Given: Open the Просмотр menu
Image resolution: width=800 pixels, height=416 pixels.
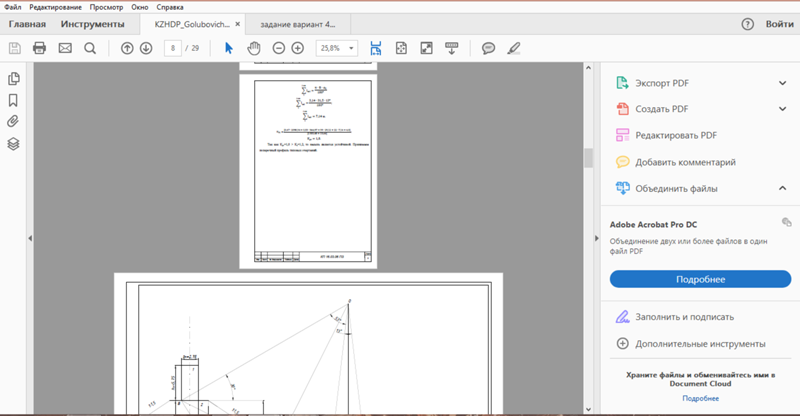Looking at the screenshot, I should (106, 7).
